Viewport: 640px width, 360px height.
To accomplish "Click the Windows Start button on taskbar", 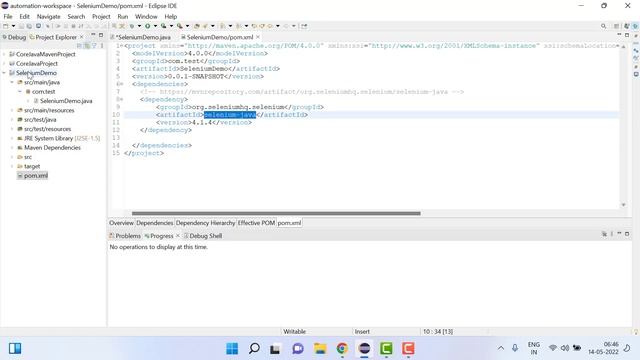I will [232, 349].
